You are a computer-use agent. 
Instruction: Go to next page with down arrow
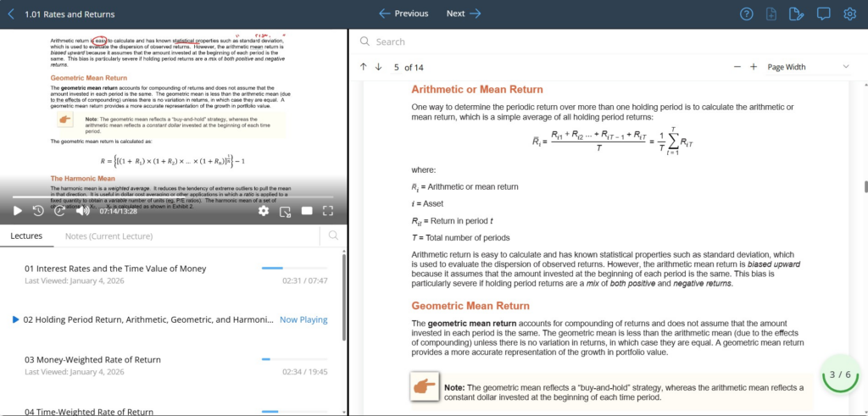point(379,67)
